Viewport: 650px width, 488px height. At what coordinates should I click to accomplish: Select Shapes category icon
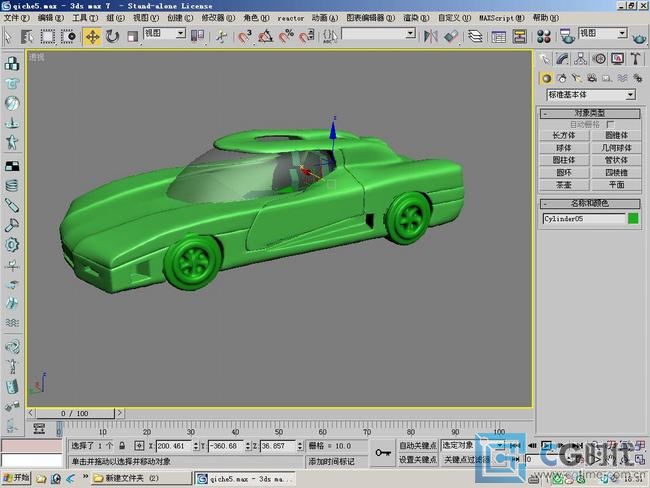[562, 78]
